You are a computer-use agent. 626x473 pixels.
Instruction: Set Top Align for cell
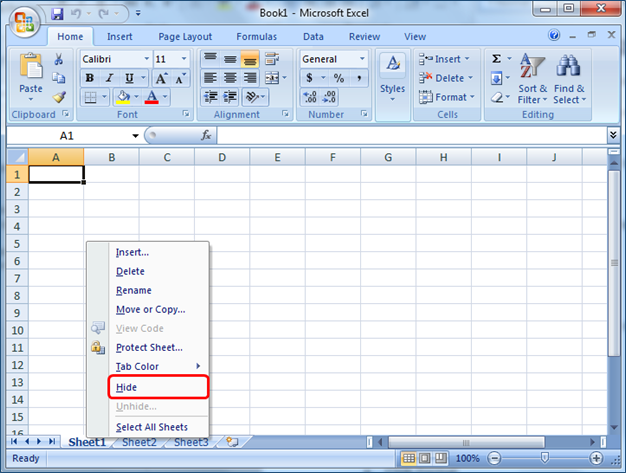pyautogui.click(x=210, y=59)
